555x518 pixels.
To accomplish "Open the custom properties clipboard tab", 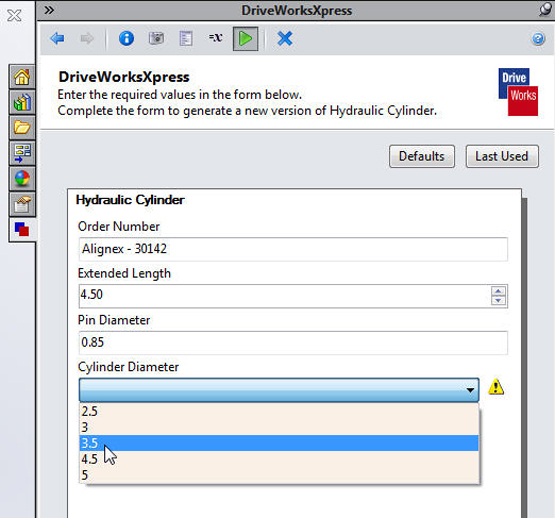I will tap(22, 204).
